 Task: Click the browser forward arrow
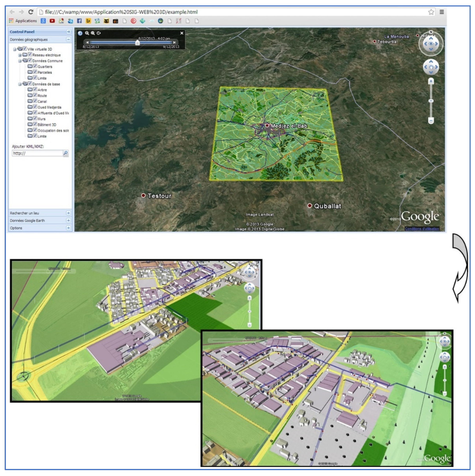tap(21, 12)
